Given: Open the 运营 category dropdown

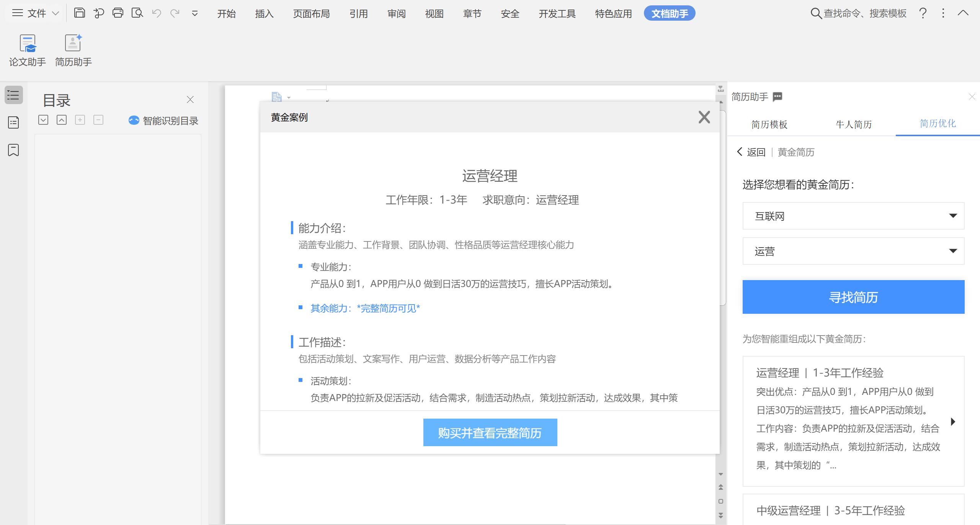Looking at the screenshot, I should pos(853,251).
